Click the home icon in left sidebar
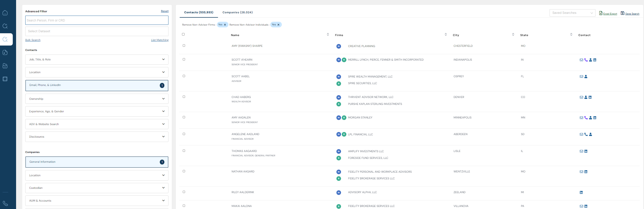The image size is (644, 209). (x=5, y=13)
